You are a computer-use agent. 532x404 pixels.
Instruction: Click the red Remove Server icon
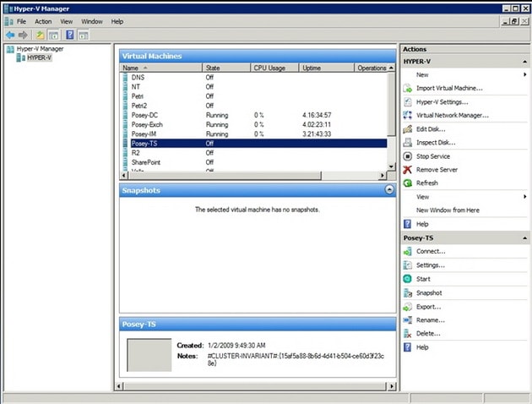408,169
